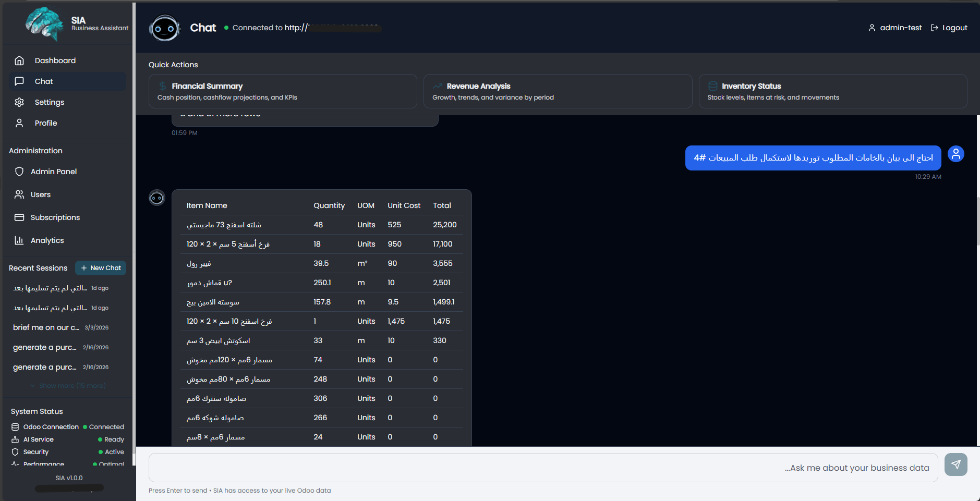Click the 'Item Name' column header
This screenshot has width=980, height=501.
click(x=207, y=205)
